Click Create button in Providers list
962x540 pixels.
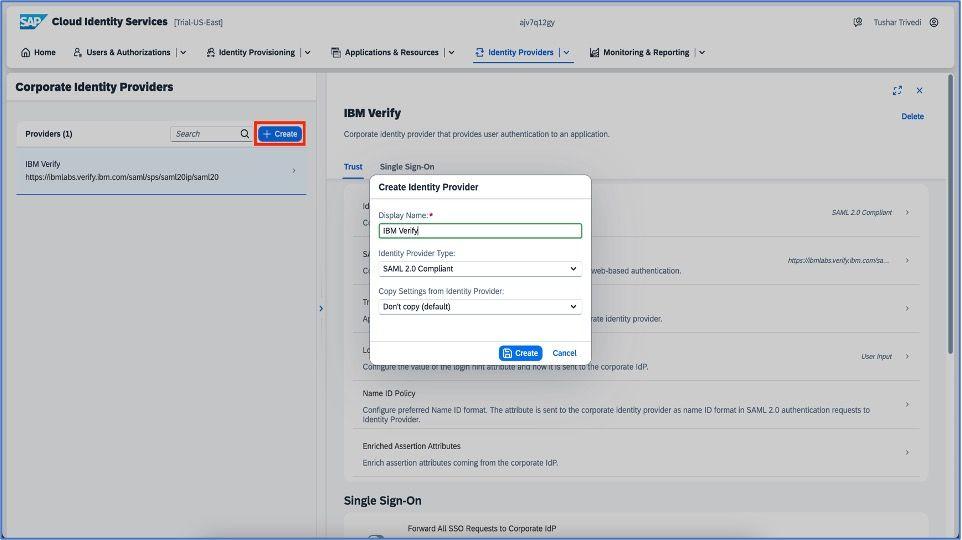[x=280, y=134]
